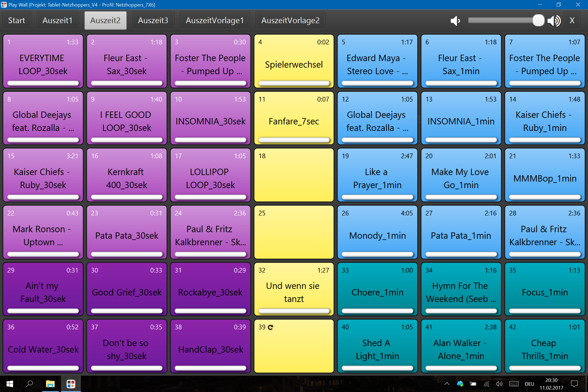
Task: Open the battery status tray icon
Action: 473,384
